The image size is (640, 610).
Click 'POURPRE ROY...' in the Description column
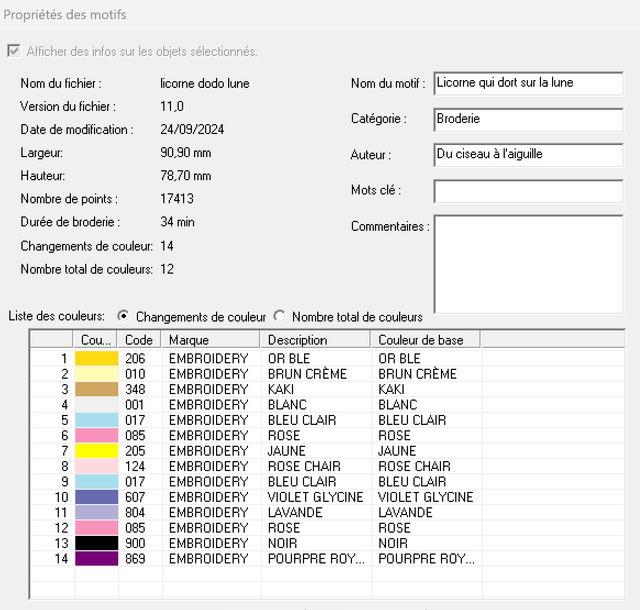(316, 559)
